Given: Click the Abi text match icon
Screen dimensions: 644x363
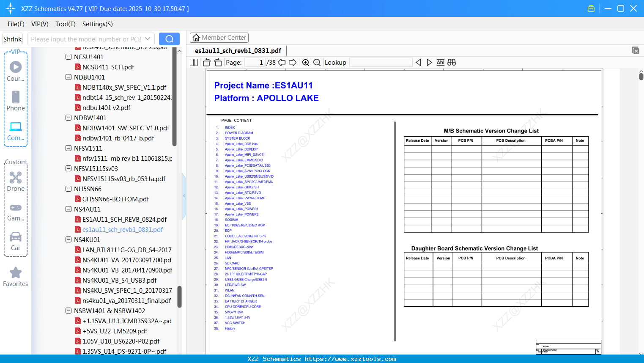Looking at the screenshot, I should pos(441,63).
